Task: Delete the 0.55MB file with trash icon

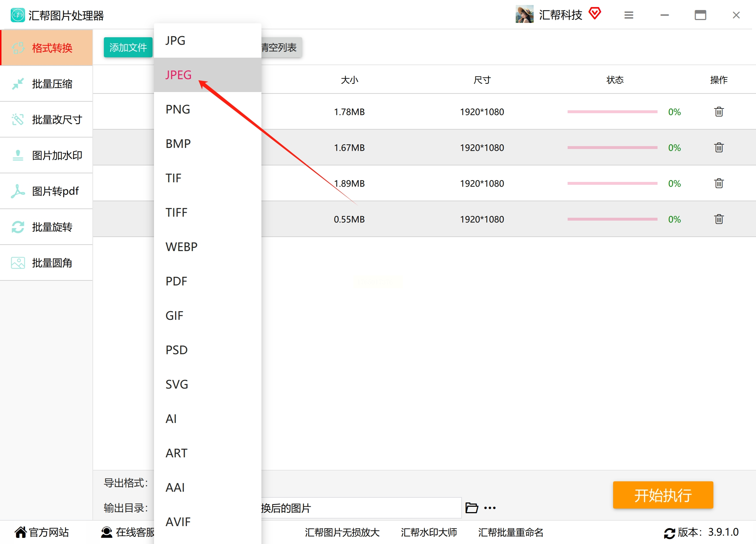Action: pyautogui.click(x=719, y=219)
